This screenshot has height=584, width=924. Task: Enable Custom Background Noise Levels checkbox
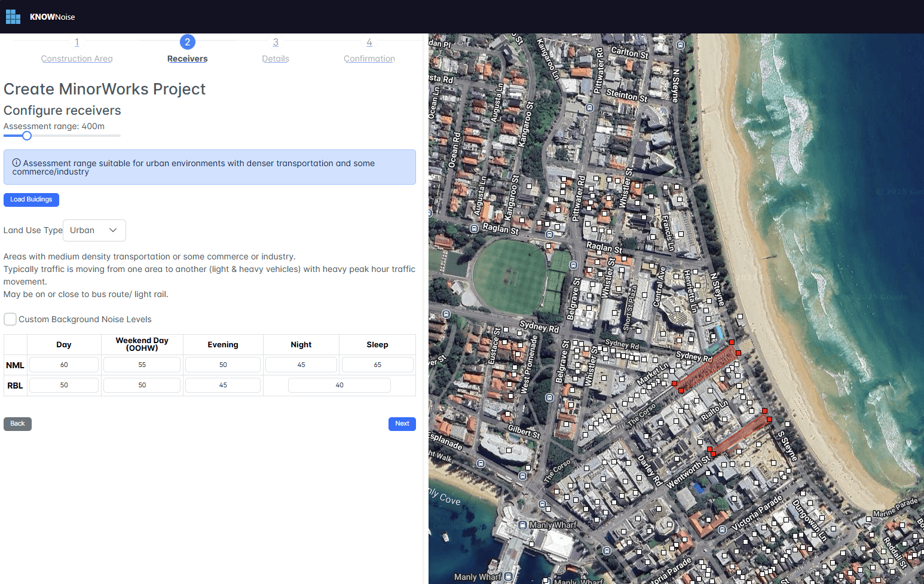click(10, 319)
